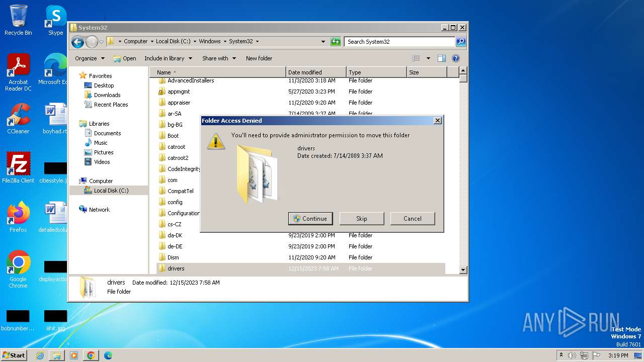Select the de-DE folder
644x362 pixels.
coord(175,246)
